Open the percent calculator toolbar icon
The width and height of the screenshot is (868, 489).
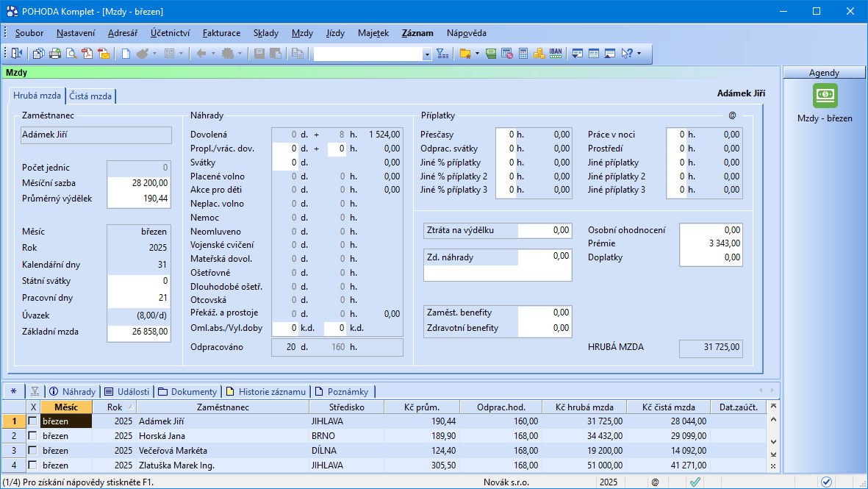pyautogui.click(x=506, y=54)
